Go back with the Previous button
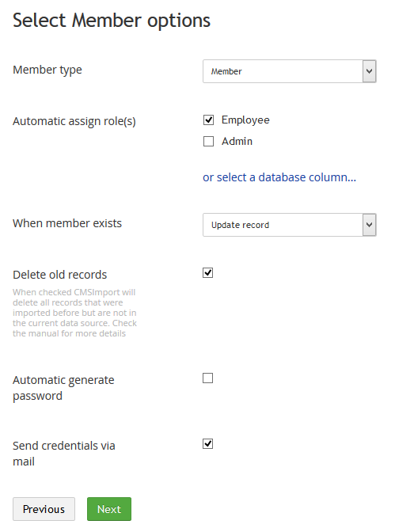The width and height of the screenshot is (395, 532). pyautogui.click(x=44, y=509)
